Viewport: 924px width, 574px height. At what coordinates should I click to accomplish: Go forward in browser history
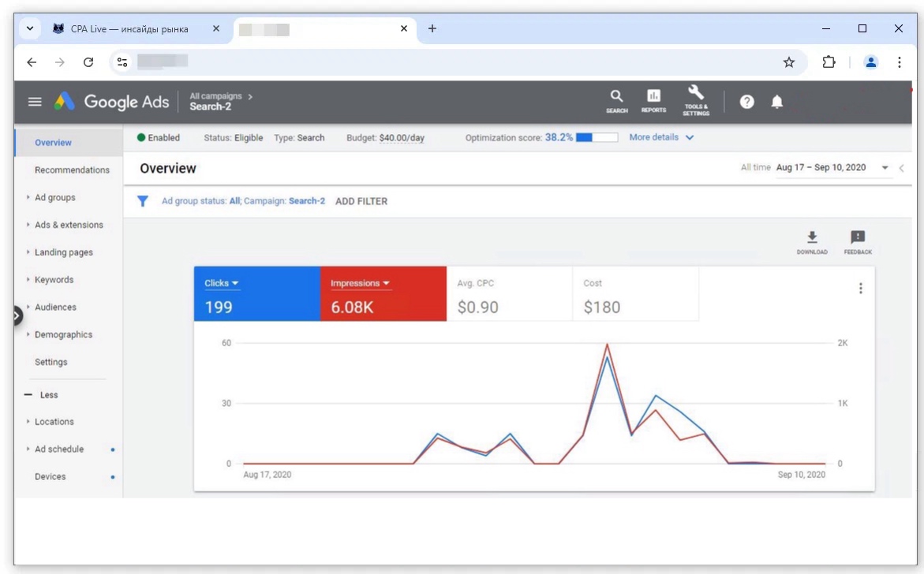[x=59, y=61]
